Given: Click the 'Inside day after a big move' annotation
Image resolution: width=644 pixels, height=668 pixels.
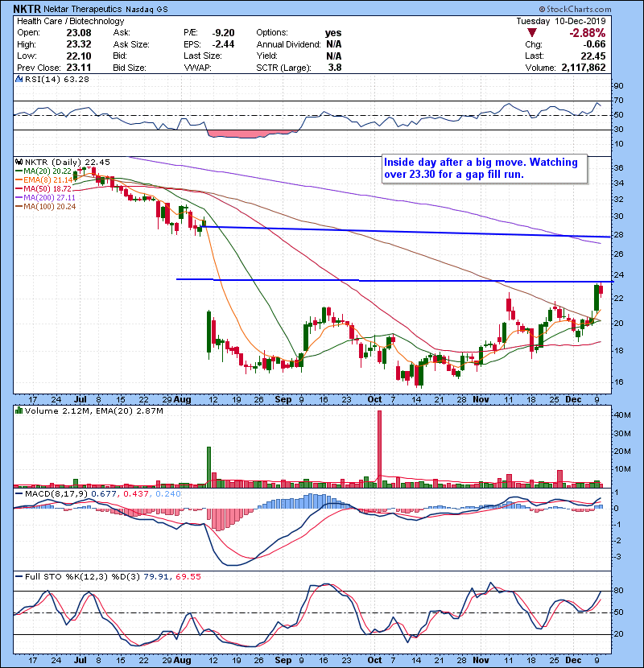Looking at the screenshot, I should [484, 168].
